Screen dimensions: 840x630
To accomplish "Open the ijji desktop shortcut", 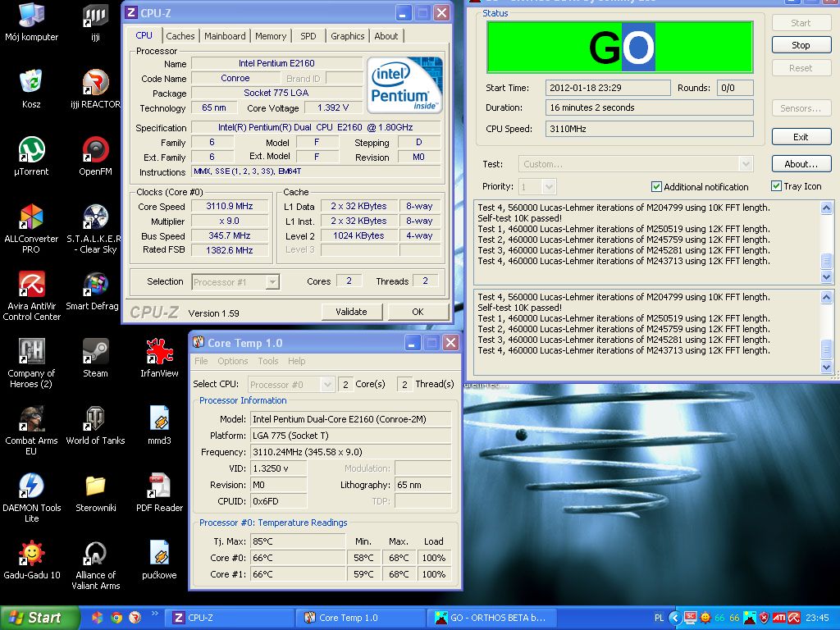I will [x=95, y=22].
